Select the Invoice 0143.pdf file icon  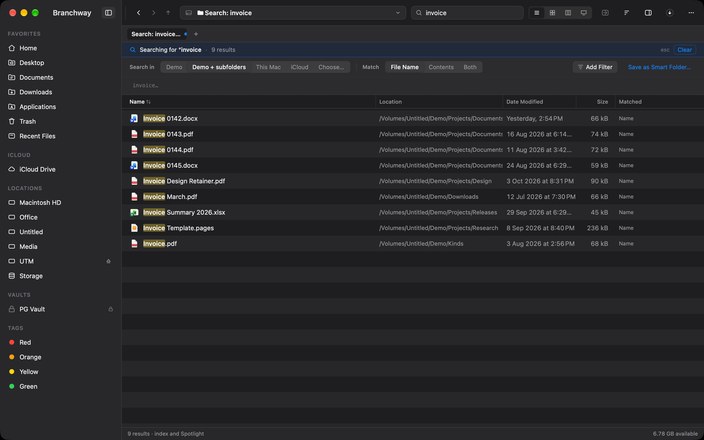[x=134, y=134]
